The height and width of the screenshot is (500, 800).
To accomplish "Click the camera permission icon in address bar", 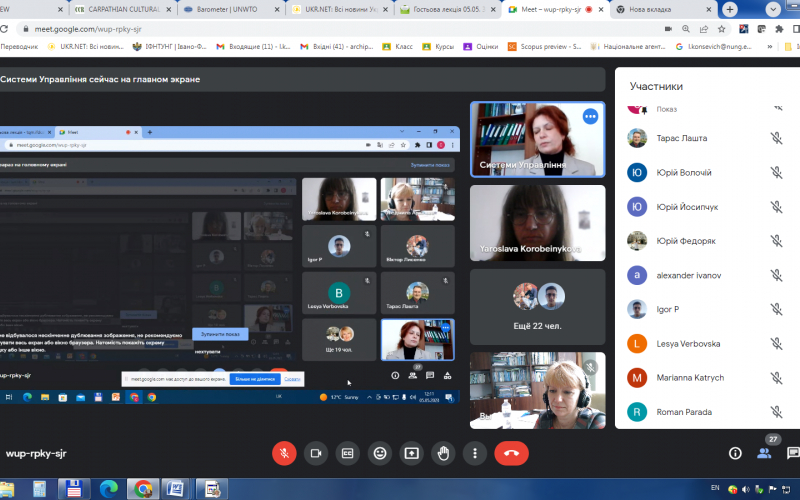I will [x=668, y=29].
